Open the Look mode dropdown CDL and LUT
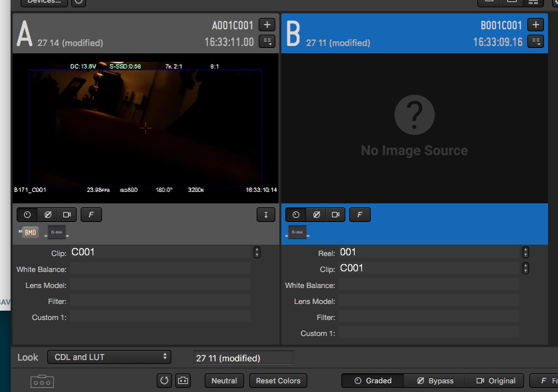The image size is (558, 392). 109,357
